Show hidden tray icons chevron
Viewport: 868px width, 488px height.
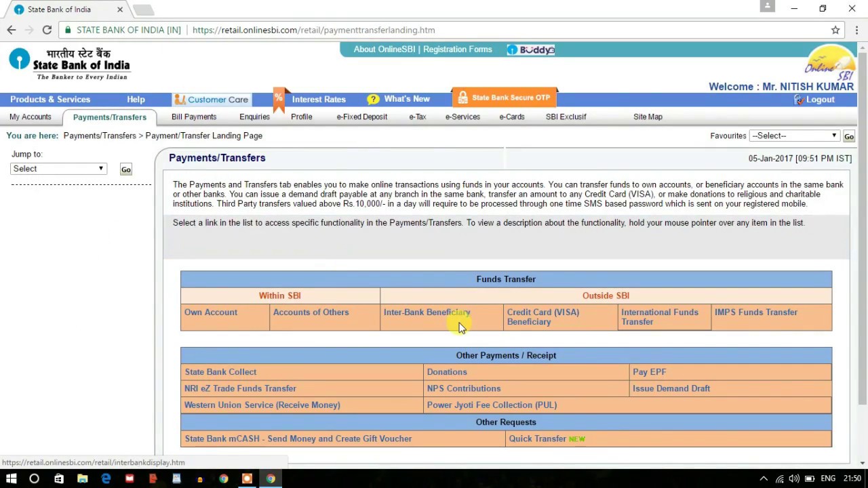[x=764, y=479]
